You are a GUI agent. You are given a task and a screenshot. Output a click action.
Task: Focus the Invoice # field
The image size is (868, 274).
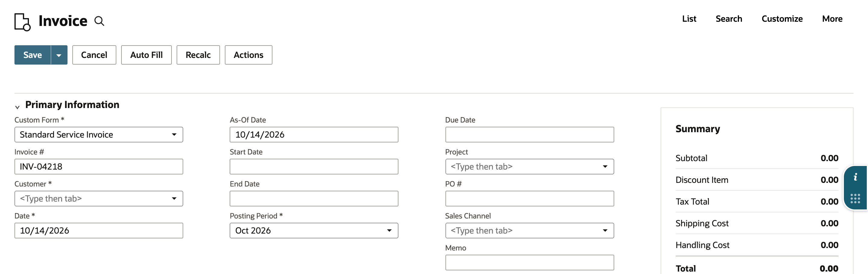point(99,167)
